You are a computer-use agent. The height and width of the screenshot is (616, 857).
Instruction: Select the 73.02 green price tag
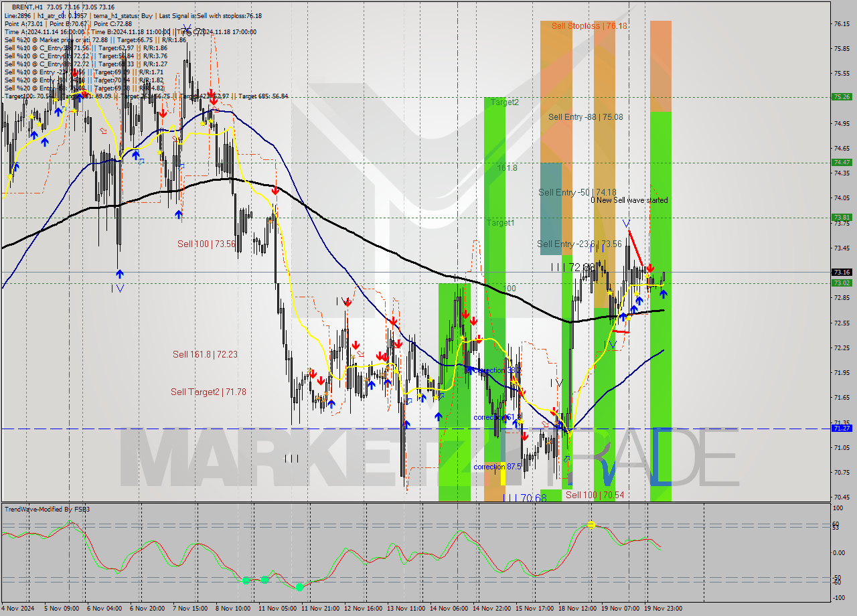point(842,283)
